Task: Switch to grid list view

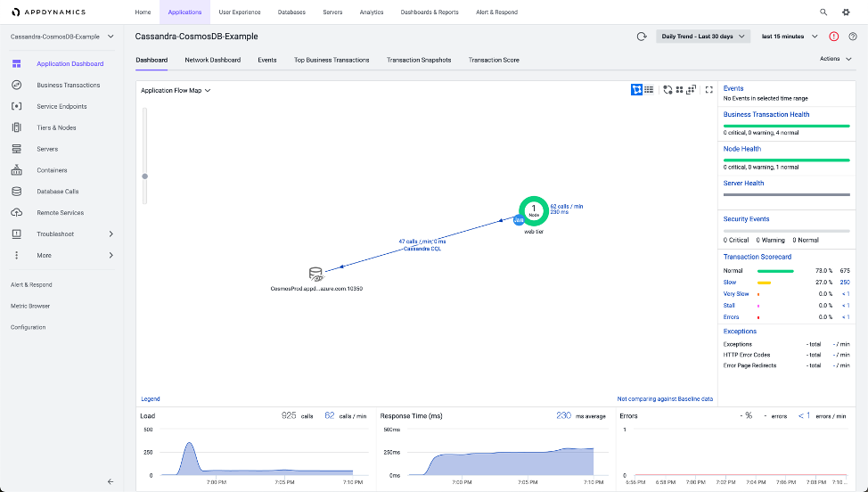Action: pos(649,90)
